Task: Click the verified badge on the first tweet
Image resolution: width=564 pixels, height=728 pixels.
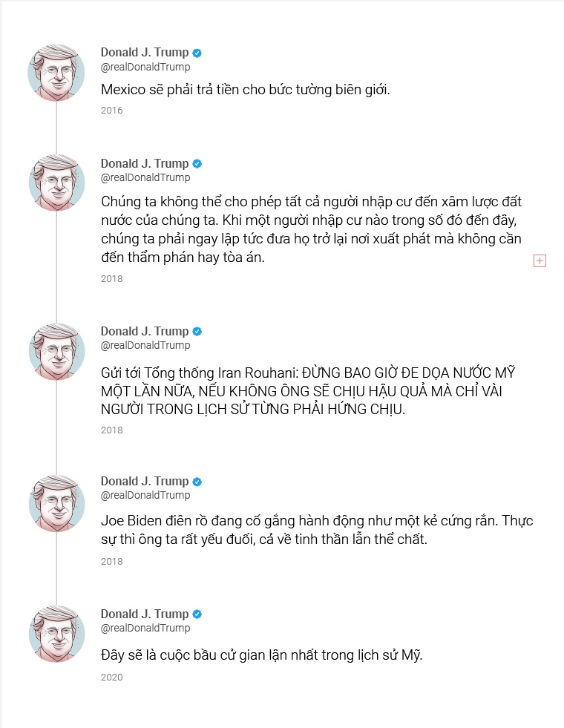Action: 197,53
